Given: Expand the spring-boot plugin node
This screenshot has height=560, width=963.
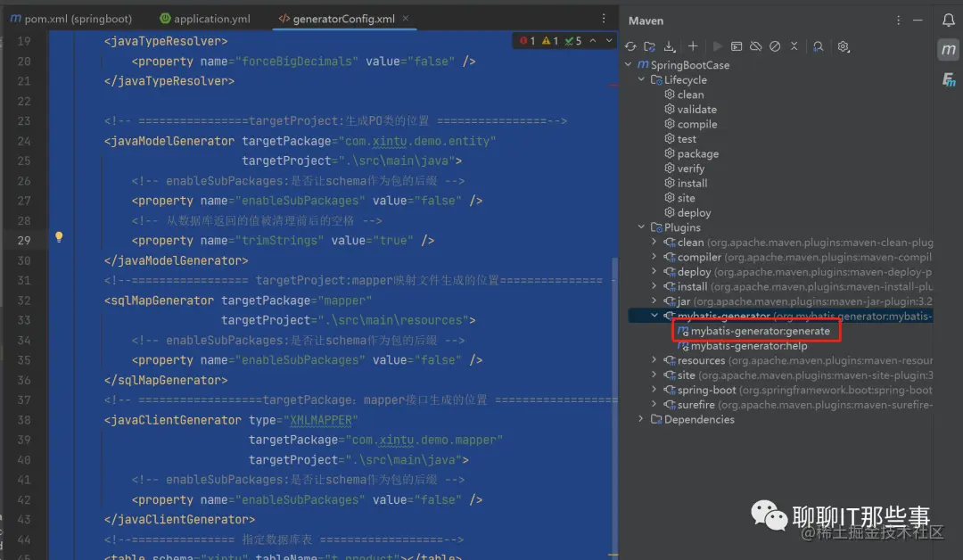Looking at the screenshot, I should tap(654, 390).
